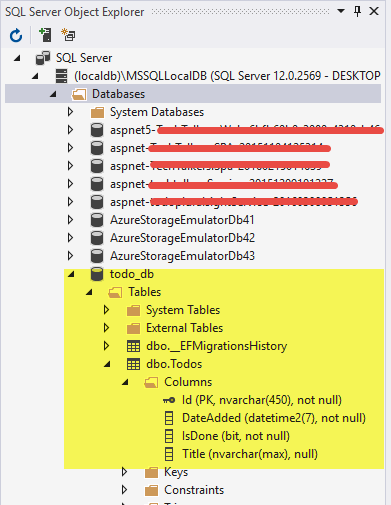Screen dimensions: 391x505
Task: Select the 'todo_db' database label
Action: pos(132,274)
